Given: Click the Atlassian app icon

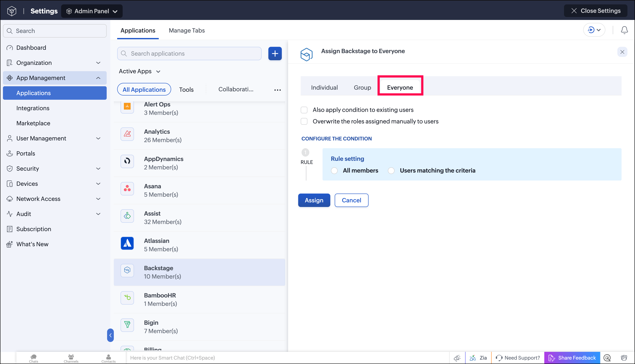Looking at the screenshot, I should 127,243.
